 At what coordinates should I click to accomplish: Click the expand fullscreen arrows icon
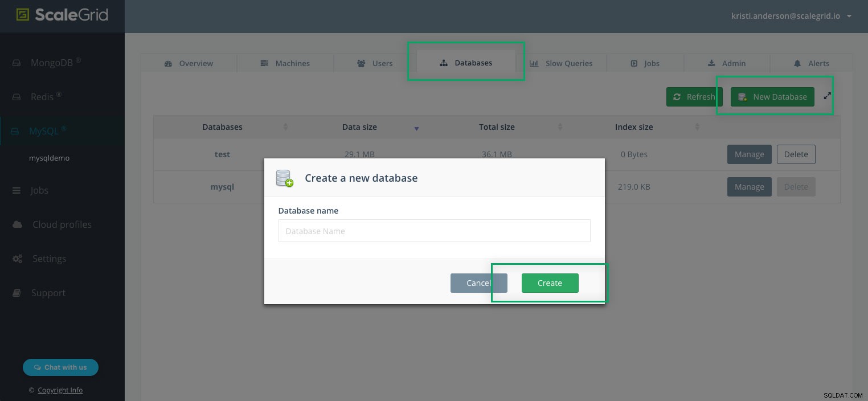828,96
